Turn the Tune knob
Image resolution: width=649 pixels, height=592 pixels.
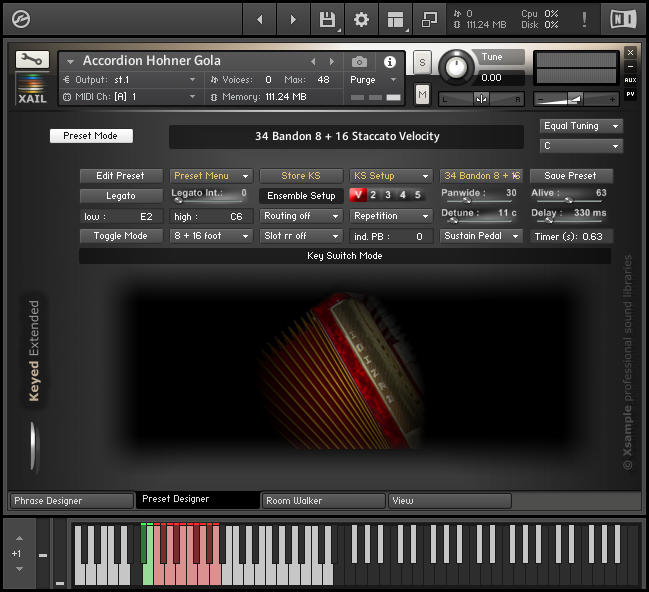point(456,66)
